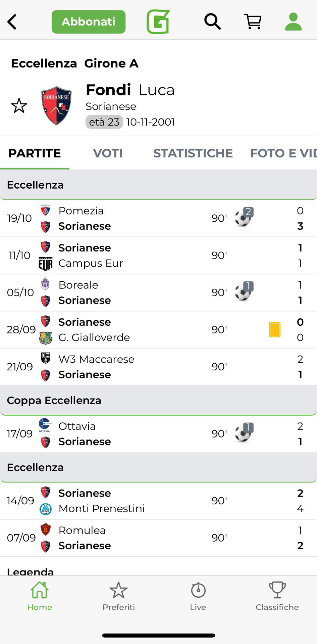Image resolution: width=317 pixels, height=644 pixels.
Task: Open Sorianese vs Monti Prenestini match
Action: tap(134, 501)
